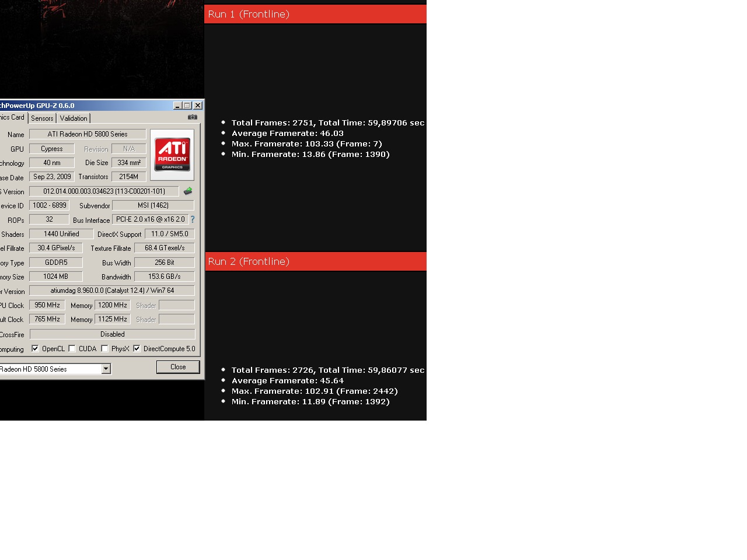Click the GDDR5 memory type field
This screenshot has height=560, width=747.
tap(56, 262)
